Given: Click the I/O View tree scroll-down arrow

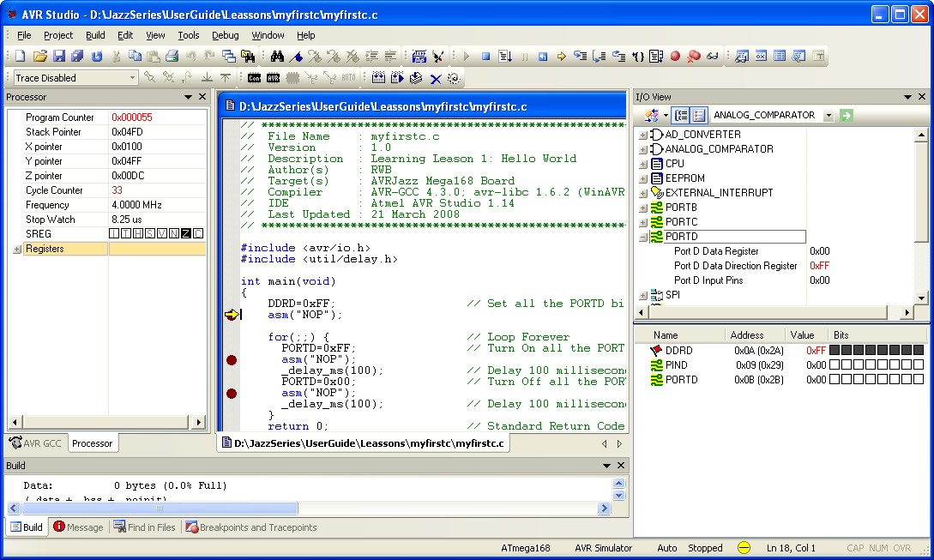Looking at the screenshot, I should pos(921,298).
